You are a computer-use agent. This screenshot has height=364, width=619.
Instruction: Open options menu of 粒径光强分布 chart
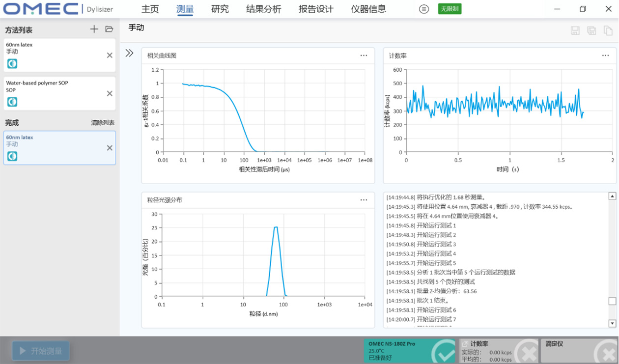click(x=364, y=200)
